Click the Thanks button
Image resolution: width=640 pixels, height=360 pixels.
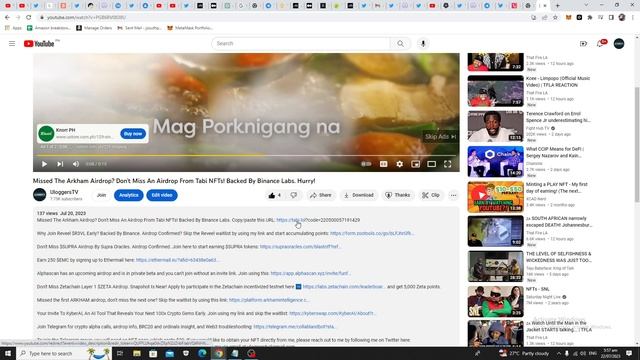tap(398, 195)
